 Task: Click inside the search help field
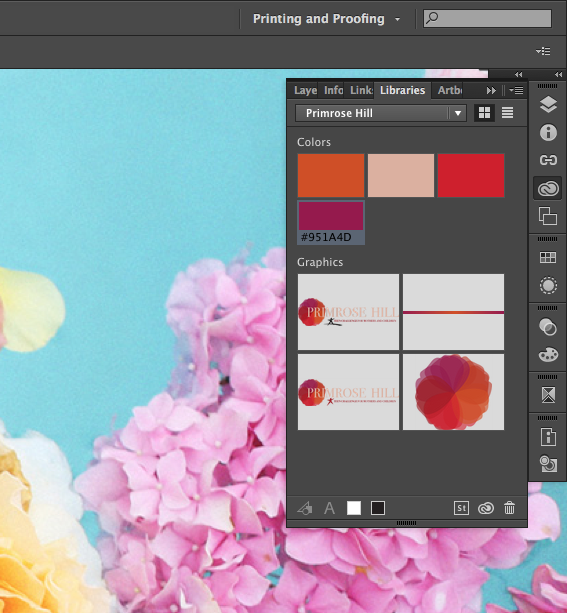[487, 19]
